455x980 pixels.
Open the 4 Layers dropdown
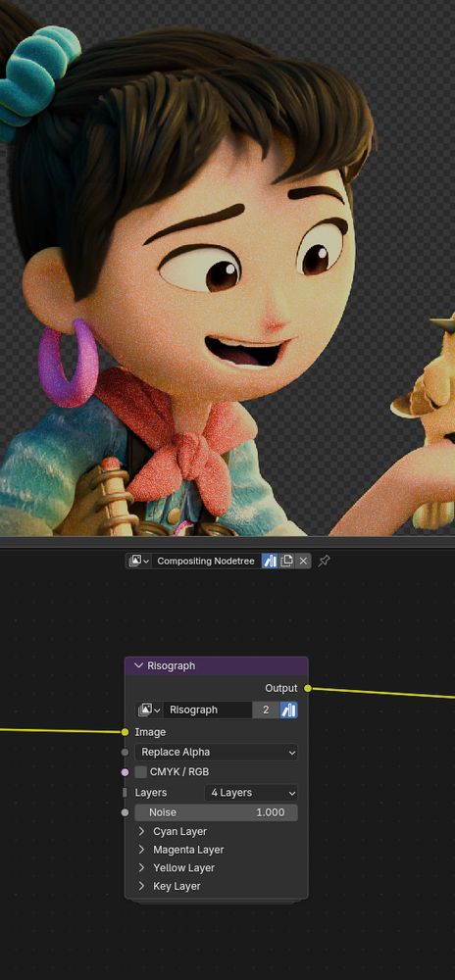point(251,793)
